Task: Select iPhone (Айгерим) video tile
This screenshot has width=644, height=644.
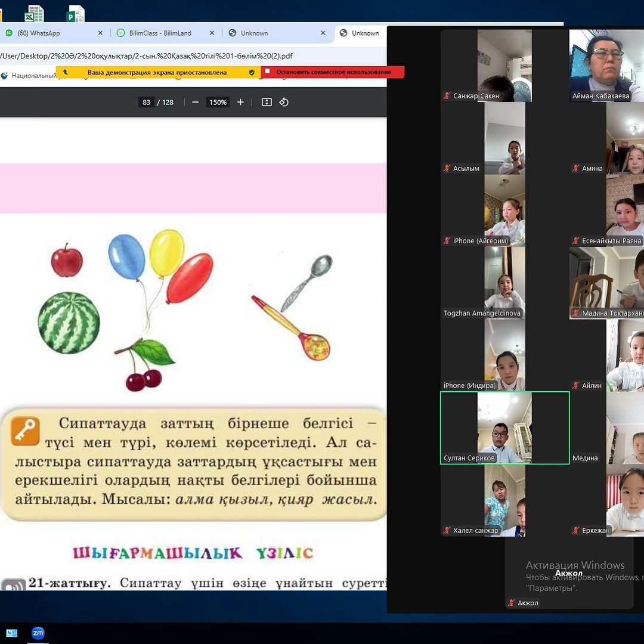Action: (504, 210)
